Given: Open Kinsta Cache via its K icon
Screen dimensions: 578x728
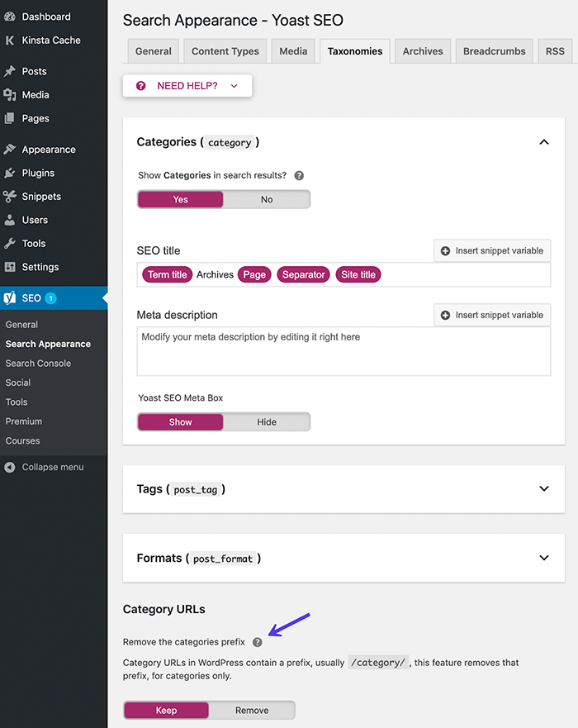Looking at the screenshot, I should pos(10,40).
